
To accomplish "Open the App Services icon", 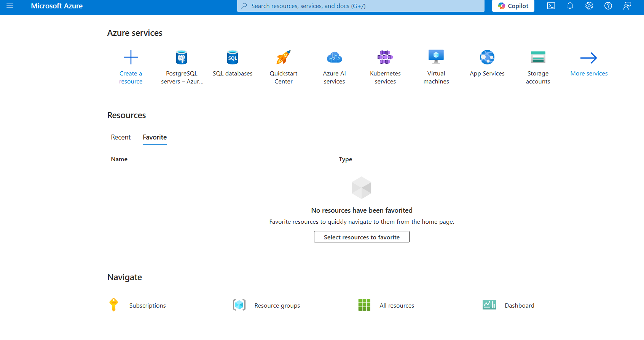I will pos(487,57).
